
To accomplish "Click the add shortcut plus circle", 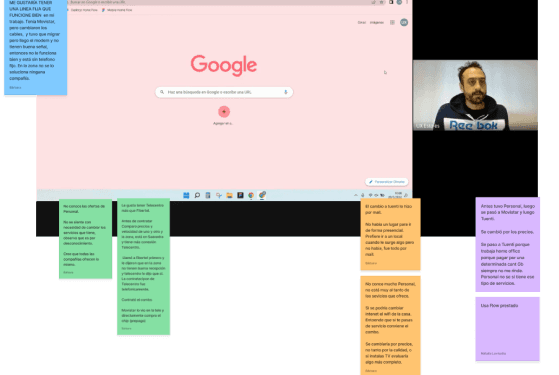I will [x=224, y=112].
